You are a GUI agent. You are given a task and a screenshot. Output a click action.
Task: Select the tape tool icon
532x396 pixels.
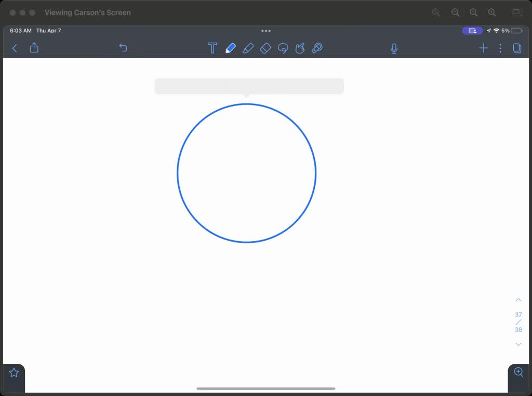point(317,48)
